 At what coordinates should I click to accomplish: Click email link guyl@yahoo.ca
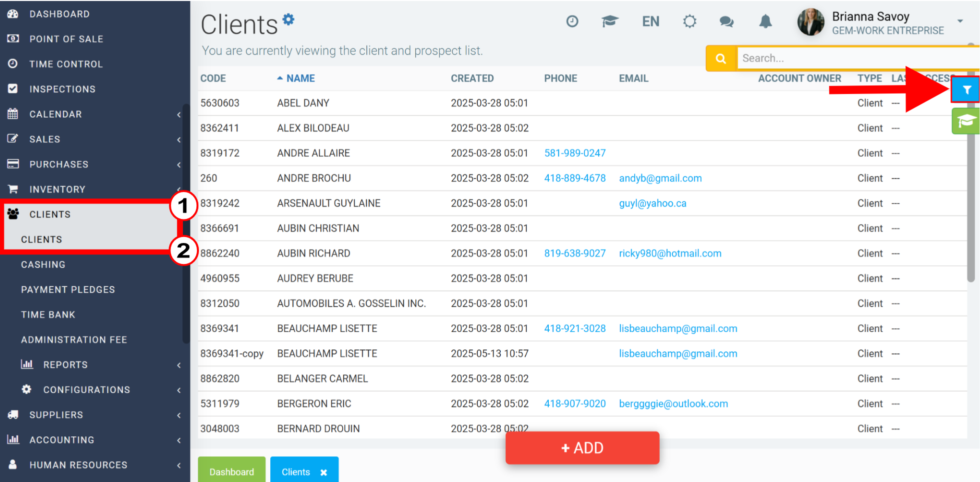coord(653,203)
